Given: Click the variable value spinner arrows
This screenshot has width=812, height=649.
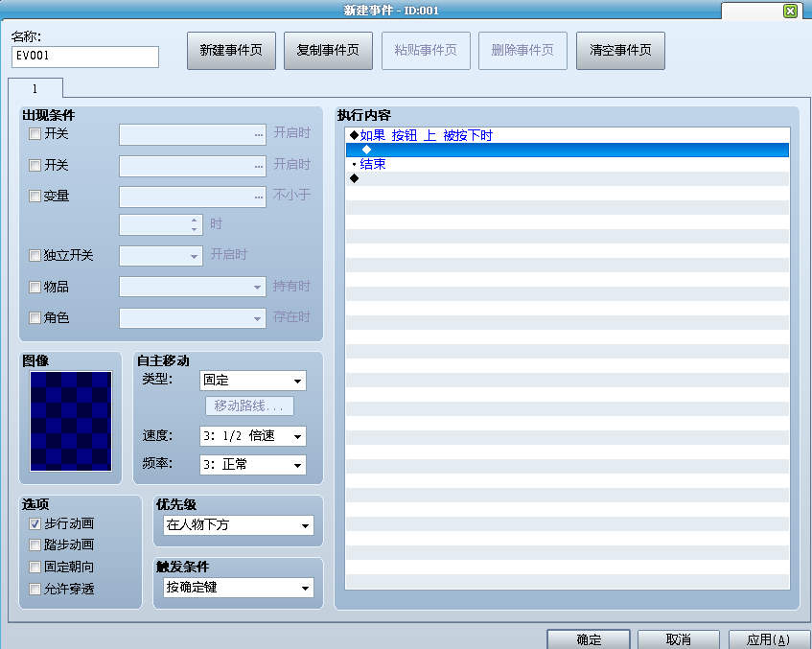Looking at the screenshot, I should [194, 224].
